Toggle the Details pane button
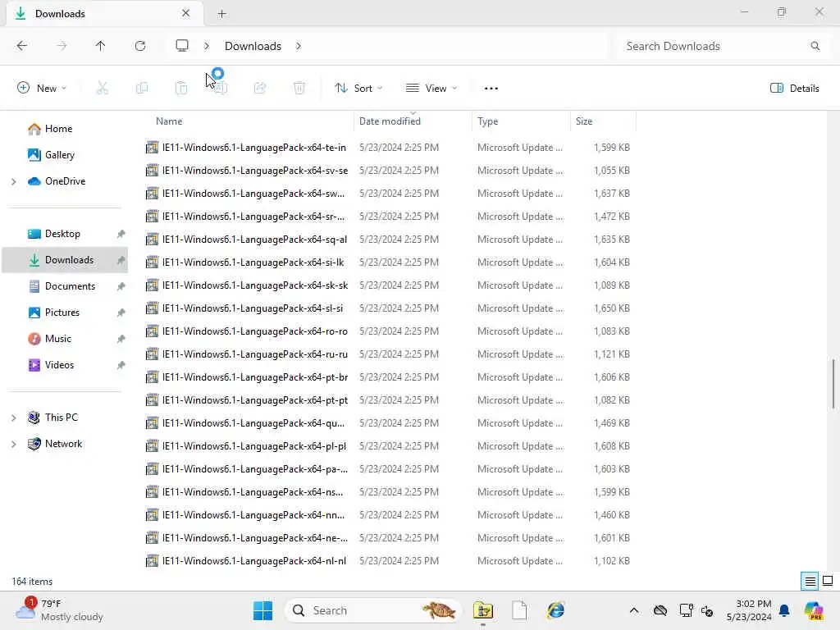Screen dimensions: 840x630 click(794, 89)
